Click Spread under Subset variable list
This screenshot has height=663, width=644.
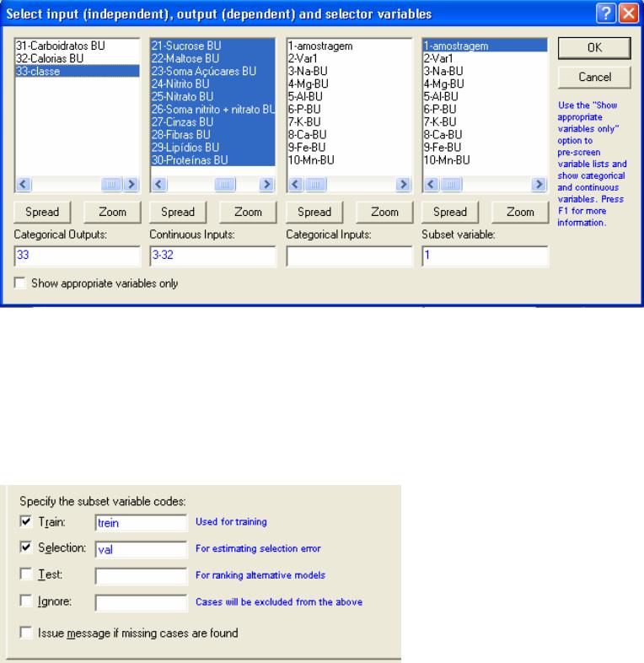click(450, 212)
